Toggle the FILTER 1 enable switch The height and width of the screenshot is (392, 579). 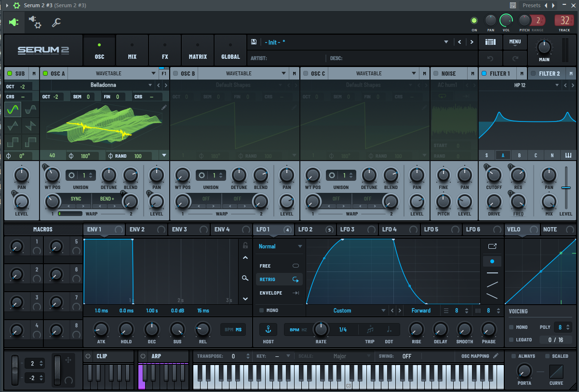484,73
